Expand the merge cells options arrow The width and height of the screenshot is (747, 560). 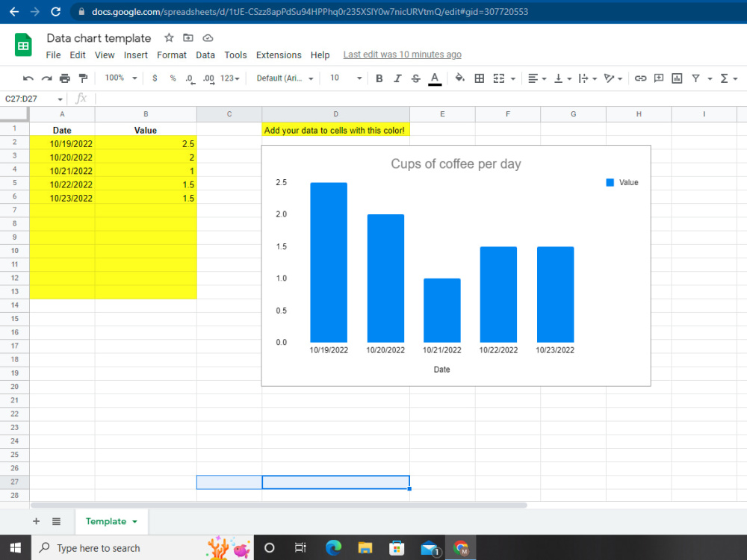[x=513, y=79]
